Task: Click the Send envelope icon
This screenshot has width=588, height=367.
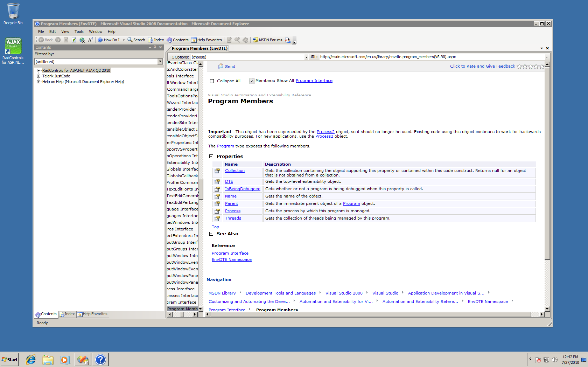Action: point(221,66)
